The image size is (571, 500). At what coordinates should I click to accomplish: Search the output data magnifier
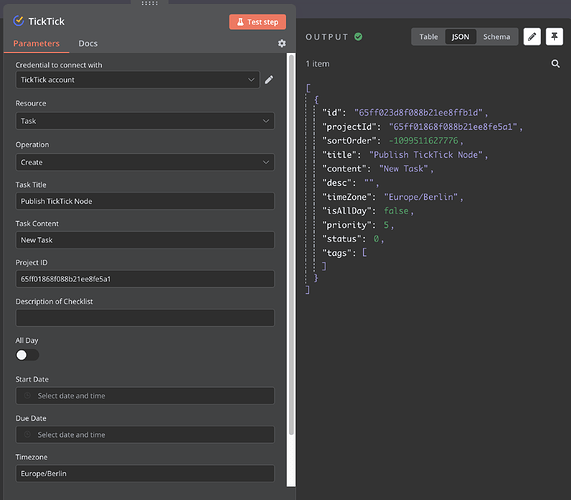click(555, 64)
